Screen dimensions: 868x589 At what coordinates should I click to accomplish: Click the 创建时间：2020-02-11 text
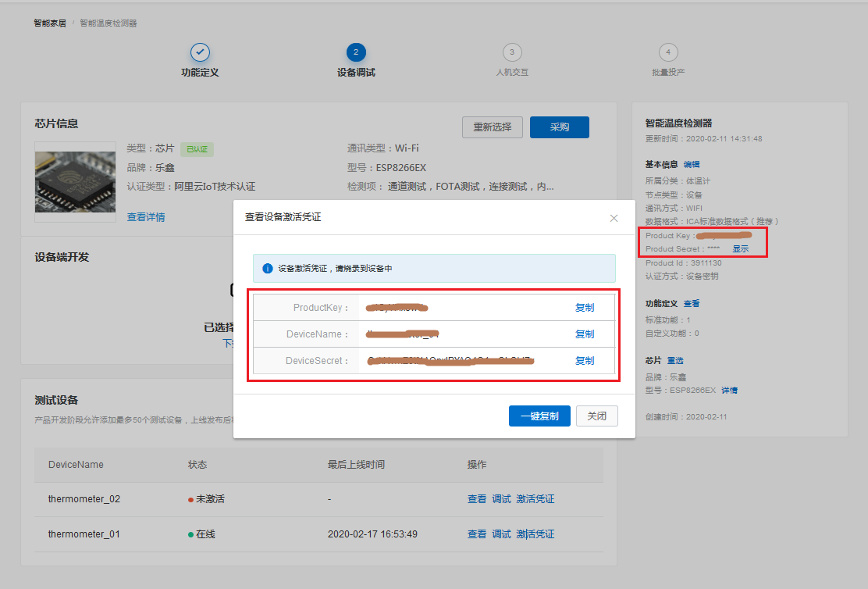pos(686,417)
